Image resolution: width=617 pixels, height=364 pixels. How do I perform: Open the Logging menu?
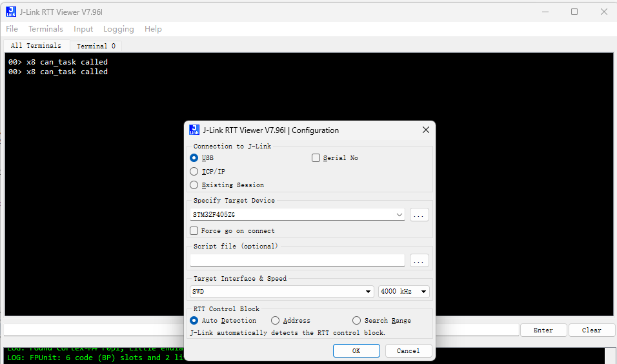pyautogui.click(x=119, y=29)
